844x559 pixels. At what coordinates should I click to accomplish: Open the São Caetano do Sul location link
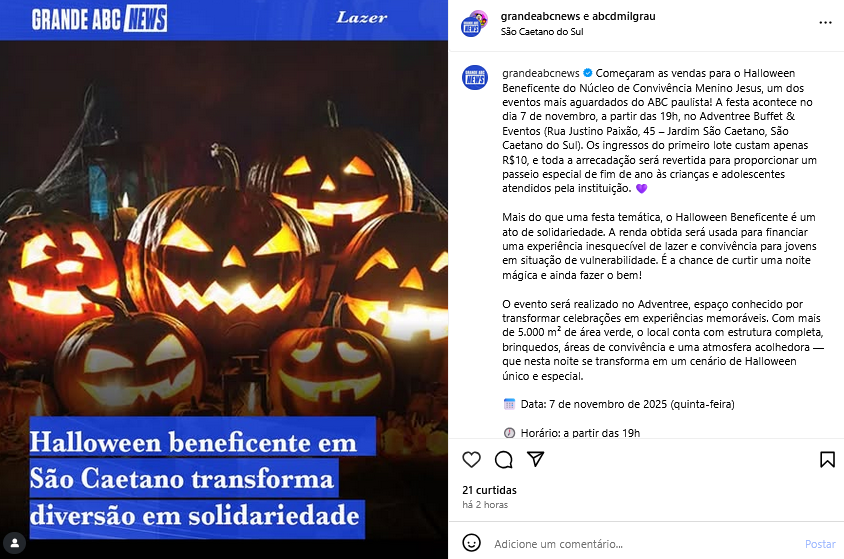[x=541, y=31]
